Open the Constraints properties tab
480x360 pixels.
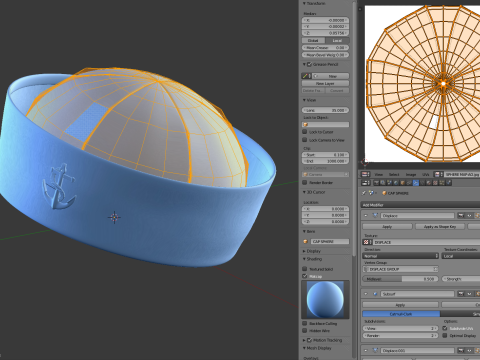409,183
